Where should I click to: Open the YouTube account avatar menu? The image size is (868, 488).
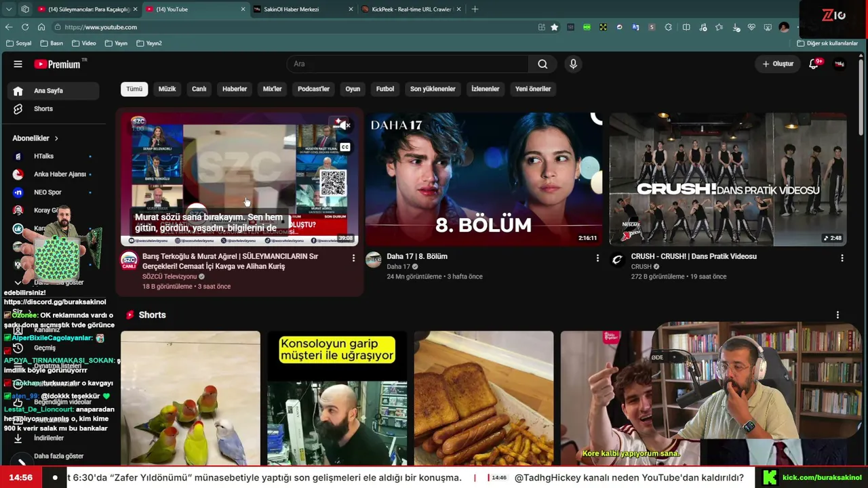pyautogui.click(x=840, y=64)
